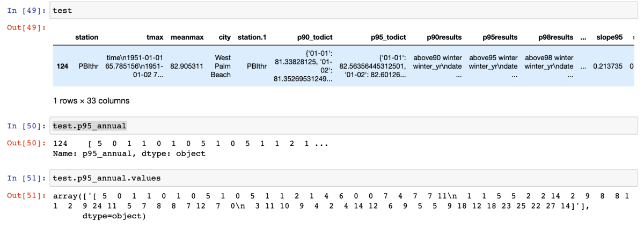
Task: Select the p90results column header
Action: pos(444,38)
